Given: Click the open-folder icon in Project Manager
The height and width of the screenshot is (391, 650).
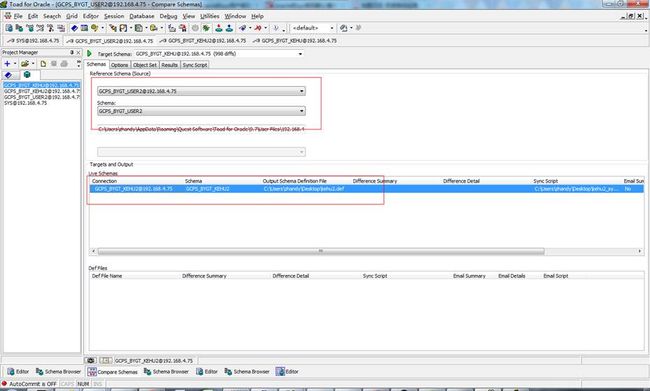Looking at the screenshot, I should point(25,63).
